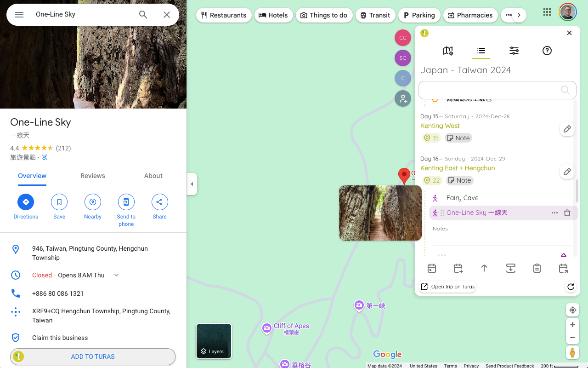Click the SC collaborator avatar
Viewport: 588px width, 368px height.
(403, 58)
